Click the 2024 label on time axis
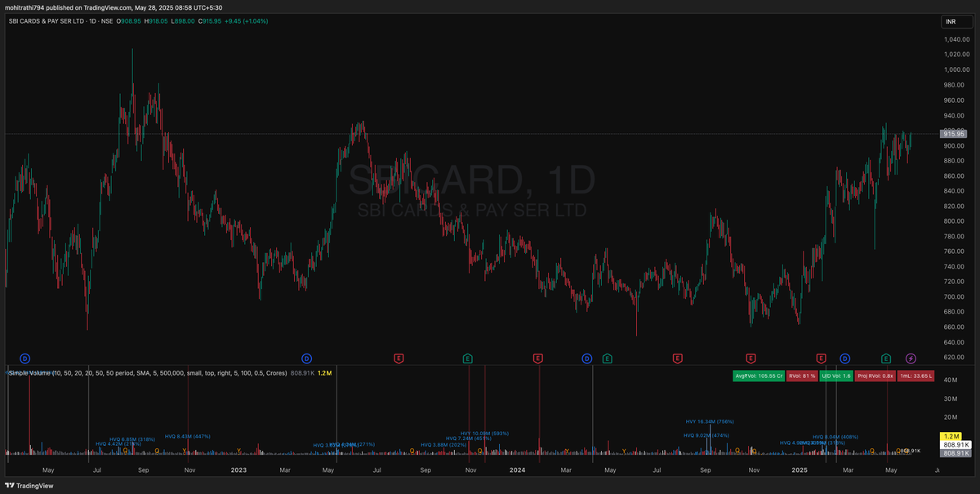This screenshot has height=494, width=980. tap(517, 470)
